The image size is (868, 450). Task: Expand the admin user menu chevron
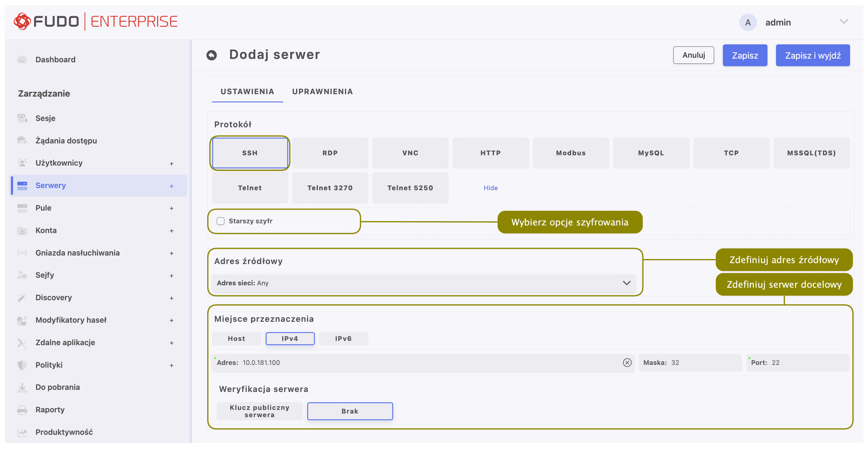click(x=844, y=22)
